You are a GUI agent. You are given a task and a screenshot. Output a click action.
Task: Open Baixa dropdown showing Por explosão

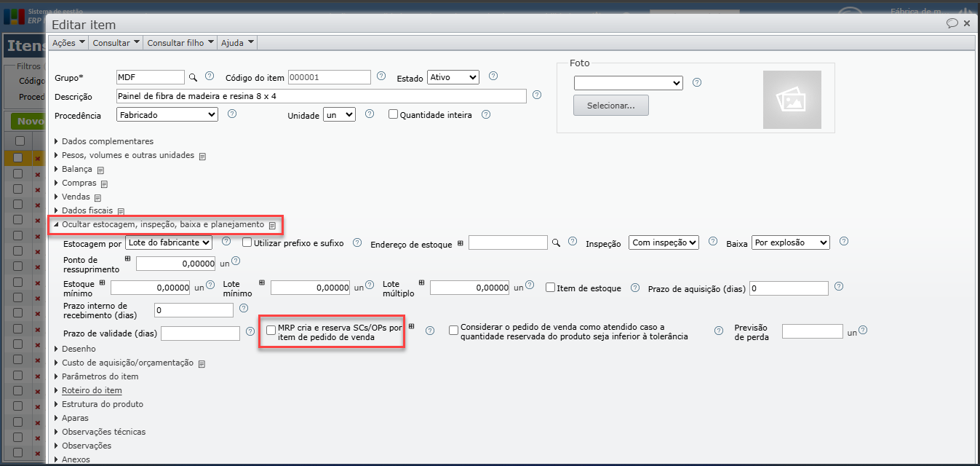(791, 242)
